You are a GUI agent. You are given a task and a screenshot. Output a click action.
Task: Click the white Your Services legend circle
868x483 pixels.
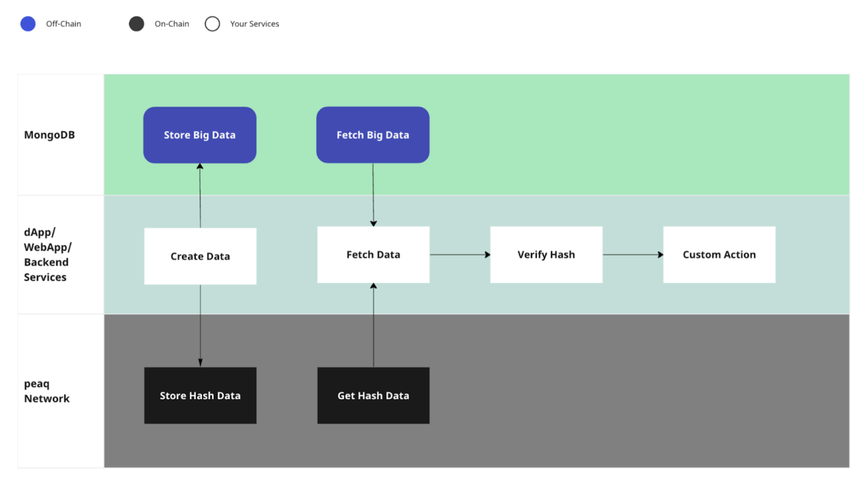[x=212, y=23]
